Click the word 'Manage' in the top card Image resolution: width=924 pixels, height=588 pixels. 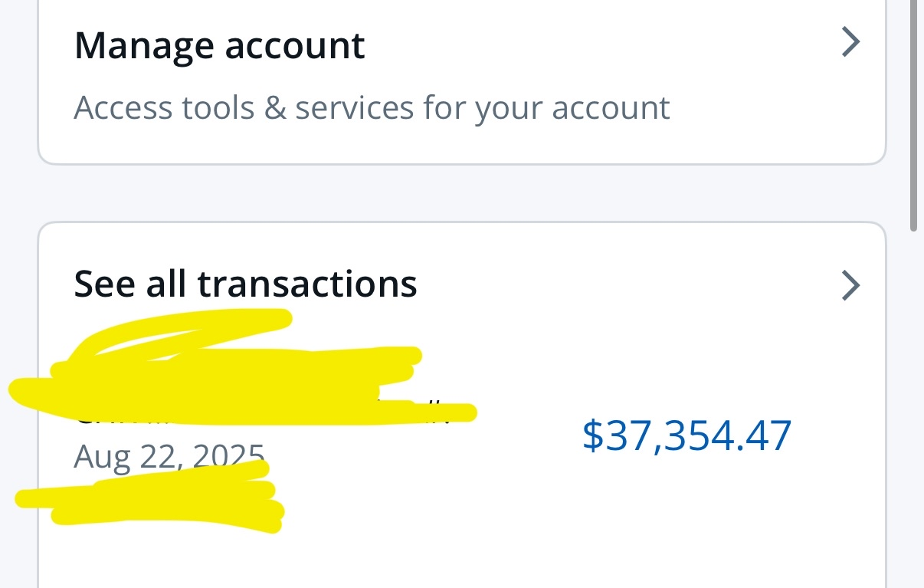click(144, 46)
